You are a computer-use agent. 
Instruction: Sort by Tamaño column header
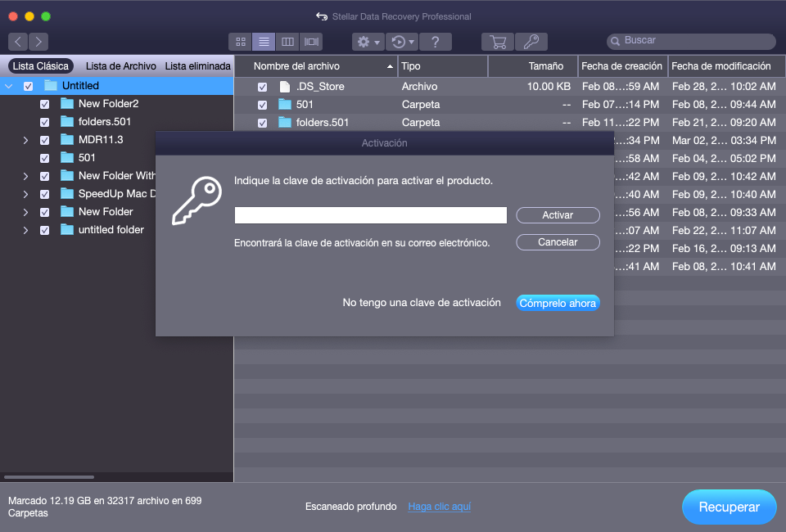[x=533, y=66]
